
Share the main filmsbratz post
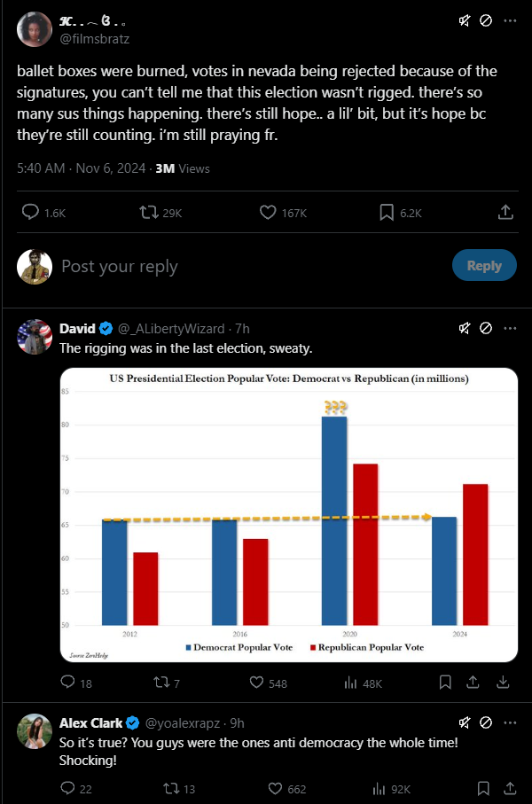tap(505, 213)
